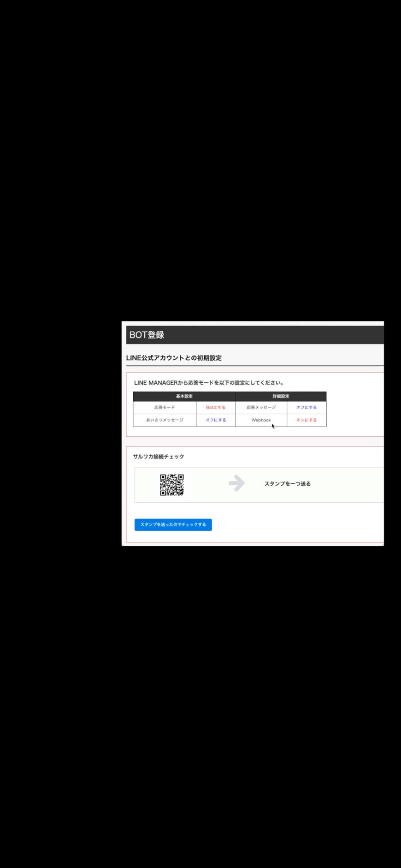401x868 pixels.
Task: Select the red Botにする text
Action: click(216, 408)
